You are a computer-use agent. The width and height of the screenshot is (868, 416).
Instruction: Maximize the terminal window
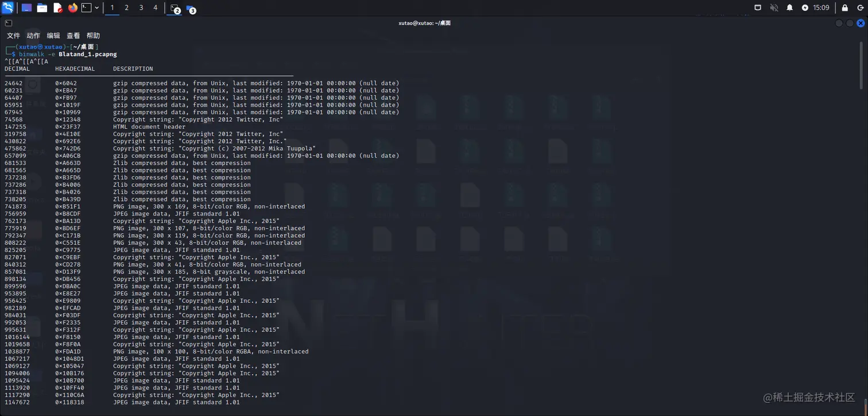coord(850,23)
